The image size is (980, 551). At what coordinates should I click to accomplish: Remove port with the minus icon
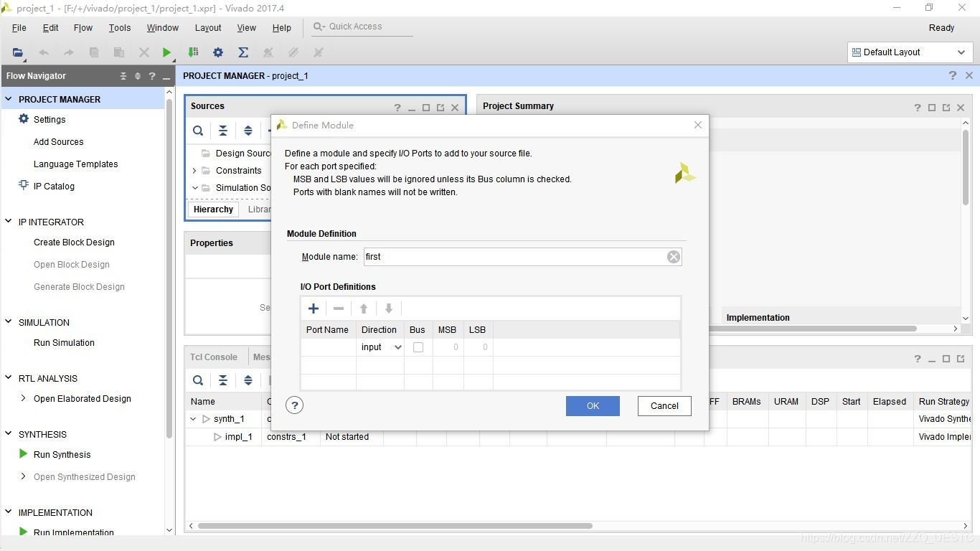click(x=339, y=309)
